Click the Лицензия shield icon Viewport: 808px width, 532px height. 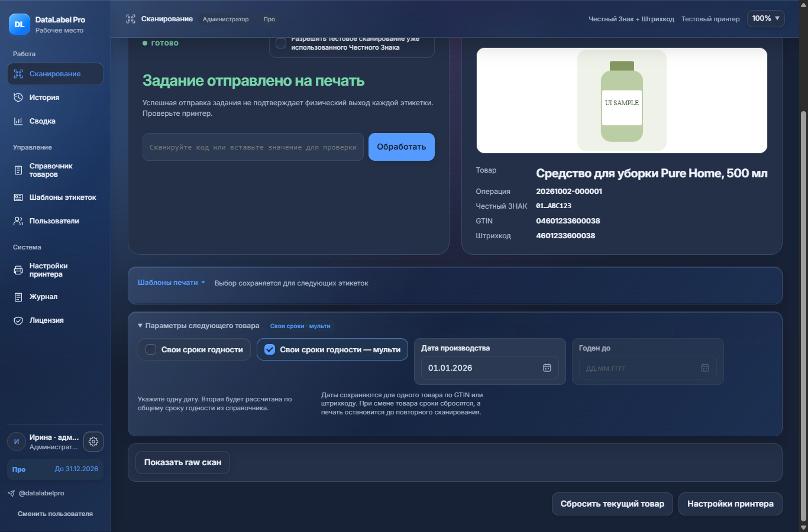(x=18, y=320)
